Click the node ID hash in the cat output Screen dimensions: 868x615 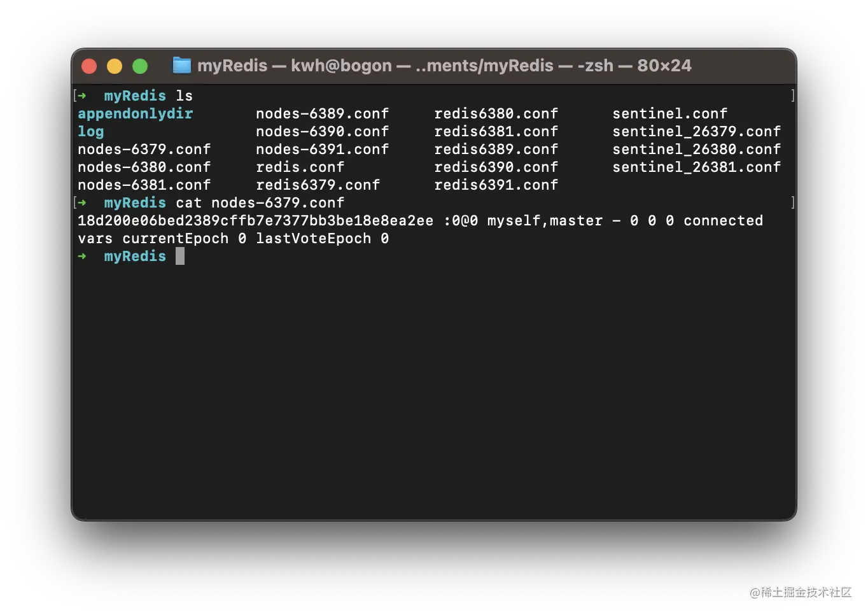tap(255, 221)
